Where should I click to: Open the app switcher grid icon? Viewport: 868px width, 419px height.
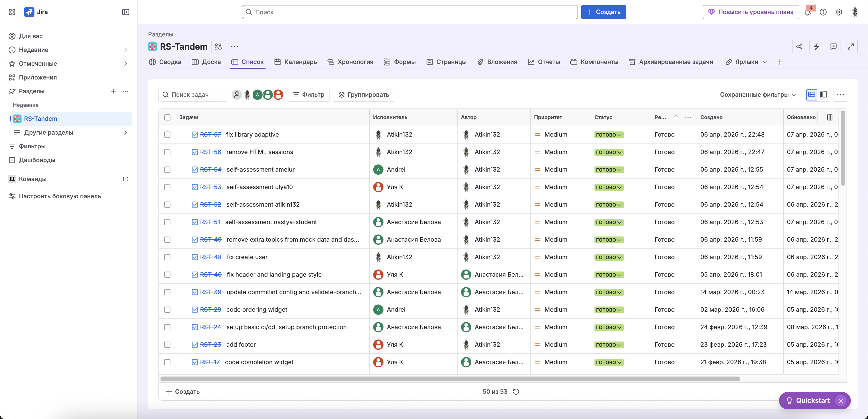(12, 12)
